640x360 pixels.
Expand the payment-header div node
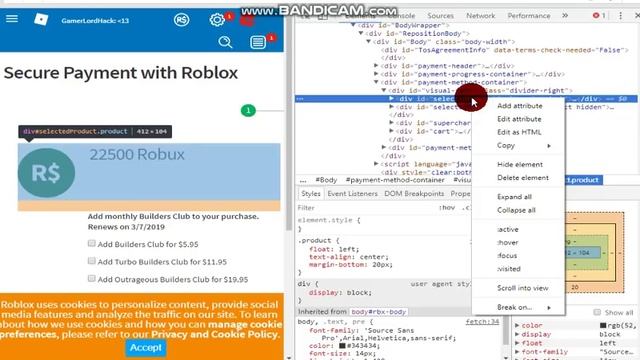point(376,66)
